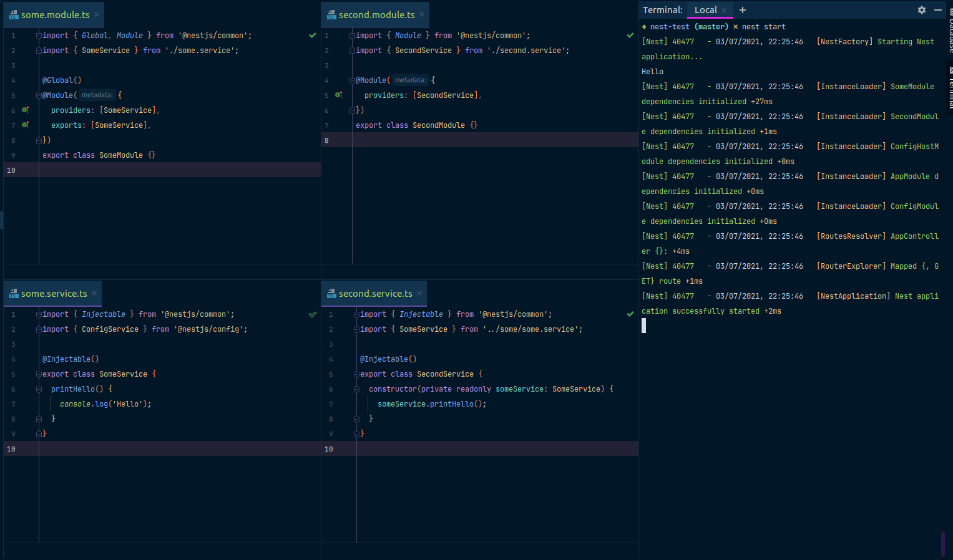The width and height of the screenshot is (953, 560).
Task: Click the gutter marker on exports line in some.module.ts
Action: point(26,125)
